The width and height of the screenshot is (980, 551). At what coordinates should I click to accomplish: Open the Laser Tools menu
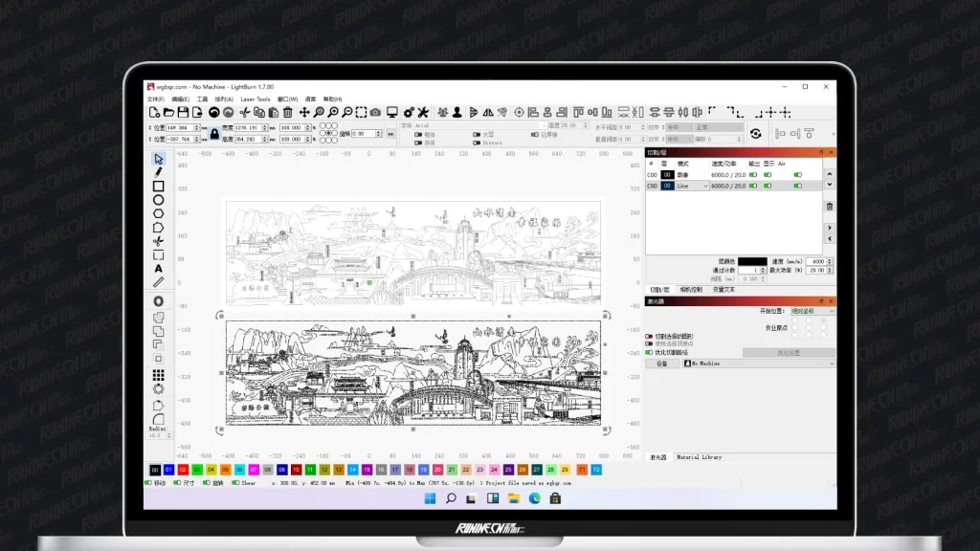pos(255,99)
